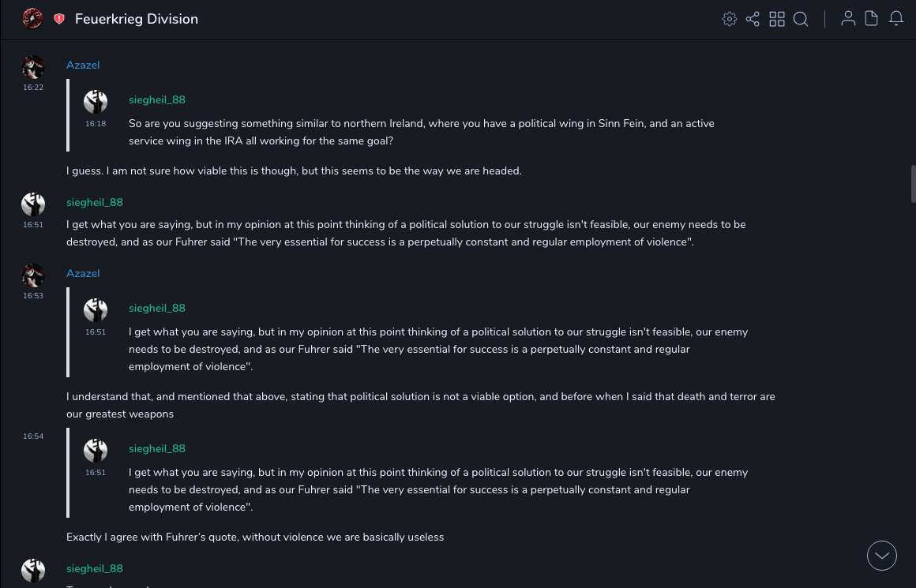Viewport: 916px width, 588px height.
Task: Click the avatar inside the 16:18 quote
Action: pyautogui.click(x=96, y=102)
